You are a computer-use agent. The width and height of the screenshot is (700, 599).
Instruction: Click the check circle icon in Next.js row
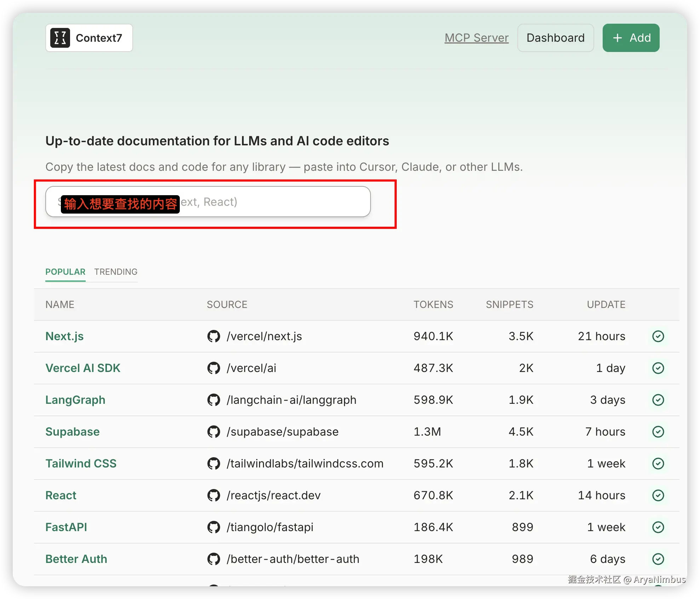658,336
